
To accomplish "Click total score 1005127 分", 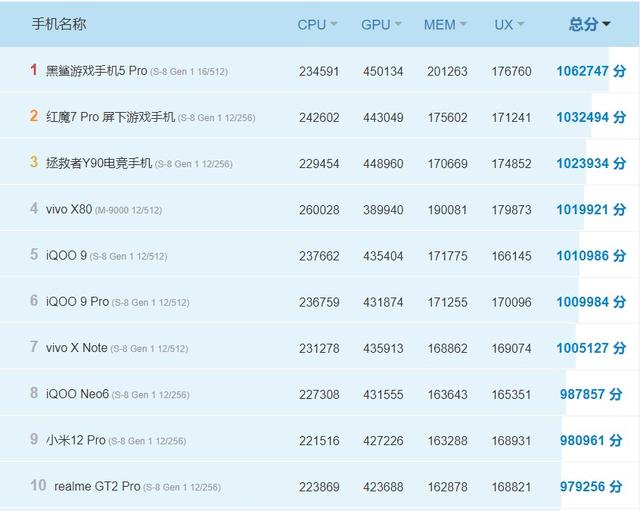I will click(591, 348).
